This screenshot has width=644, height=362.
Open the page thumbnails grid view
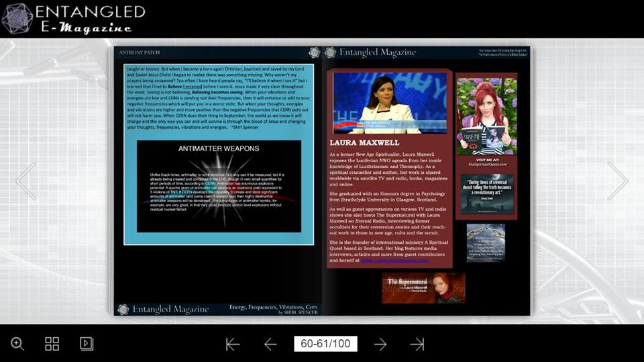click(52, 344)
